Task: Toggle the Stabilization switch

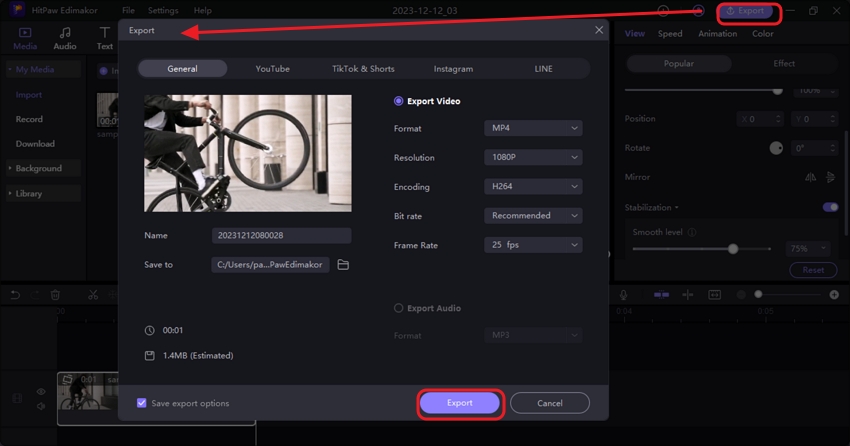Action: point(830,207)
